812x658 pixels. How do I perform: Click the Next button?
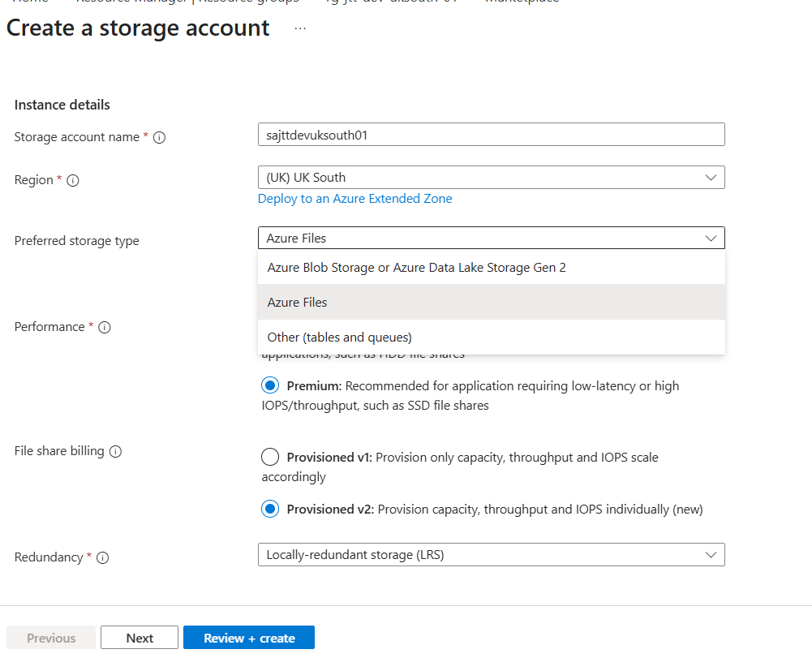click(x=140, y=639)
